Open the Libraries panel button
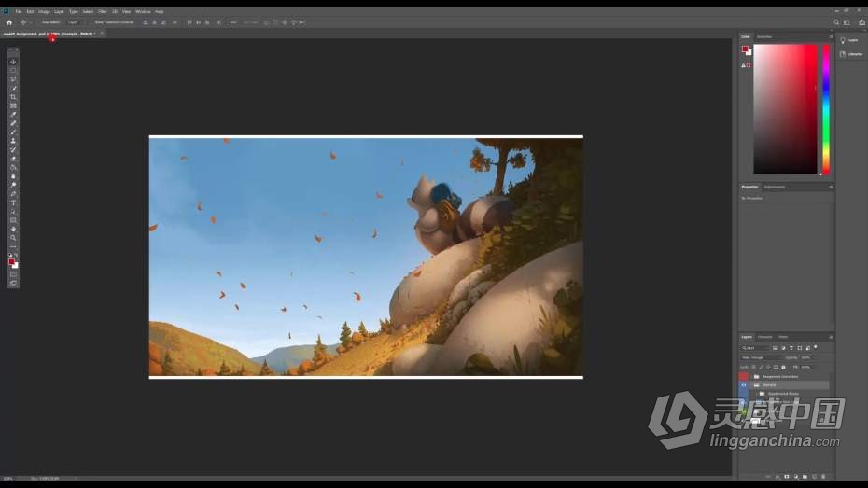 (x=851, y=54)
